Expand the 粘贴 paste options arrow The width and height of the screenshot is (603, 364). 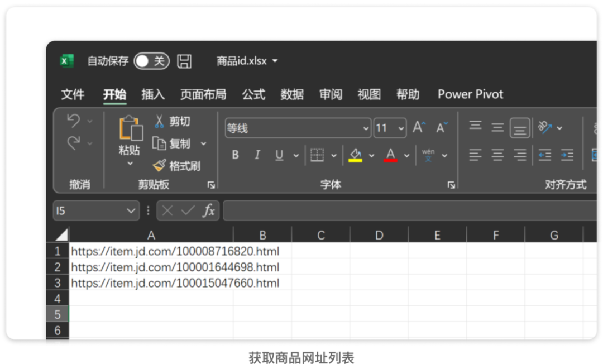tap(130, 164)
